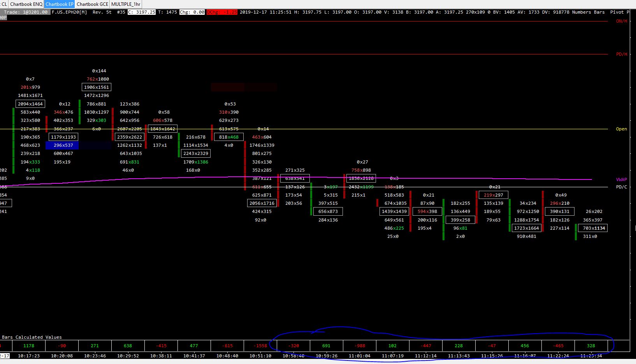The width and height of the screenshot is (636, 364).
Task: Click the 1746x1339 footprint cell
Action: [x=262, y=145]
